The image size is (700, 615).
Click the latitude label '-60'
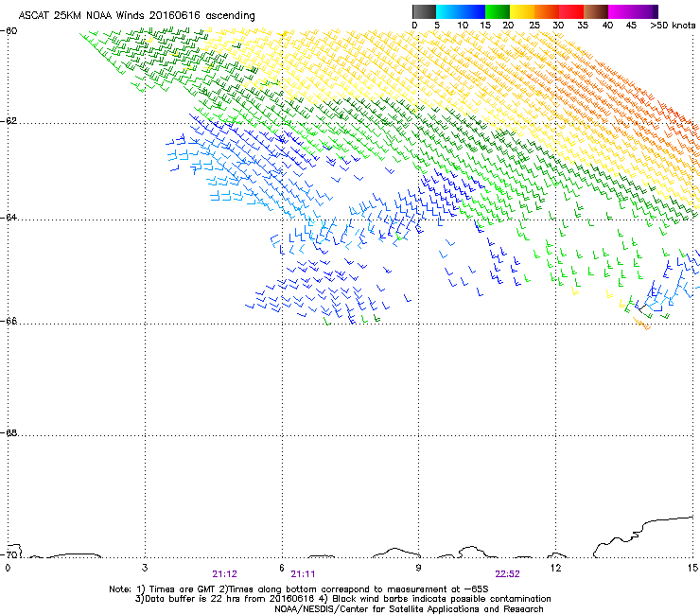click(9, 31)
